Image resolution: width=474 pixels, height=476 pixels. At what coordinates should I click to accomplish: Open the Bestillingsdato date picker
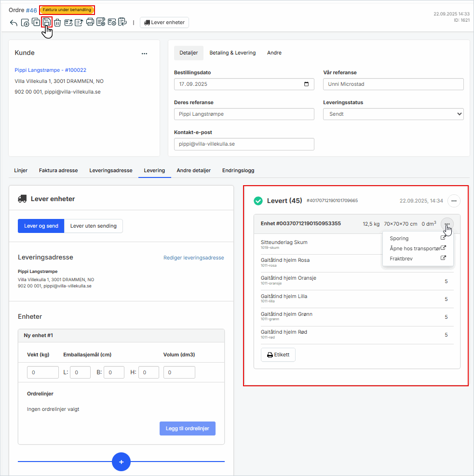pos(306,84)
